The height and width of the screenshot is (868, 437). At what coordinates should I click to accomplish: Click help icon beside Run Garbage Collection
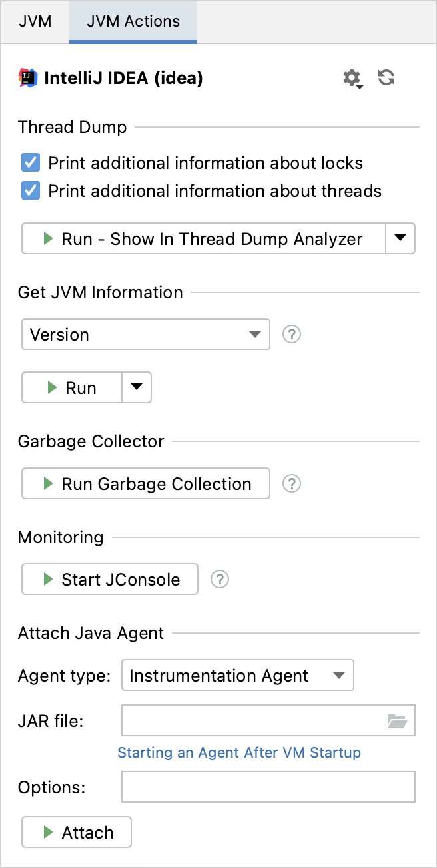click(x=292, y=483)
